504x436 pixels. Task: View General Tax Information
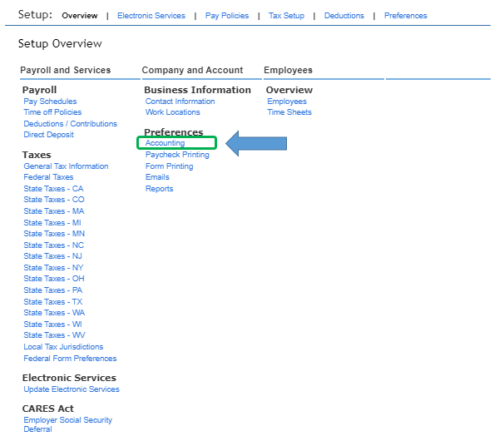[66, 166]
